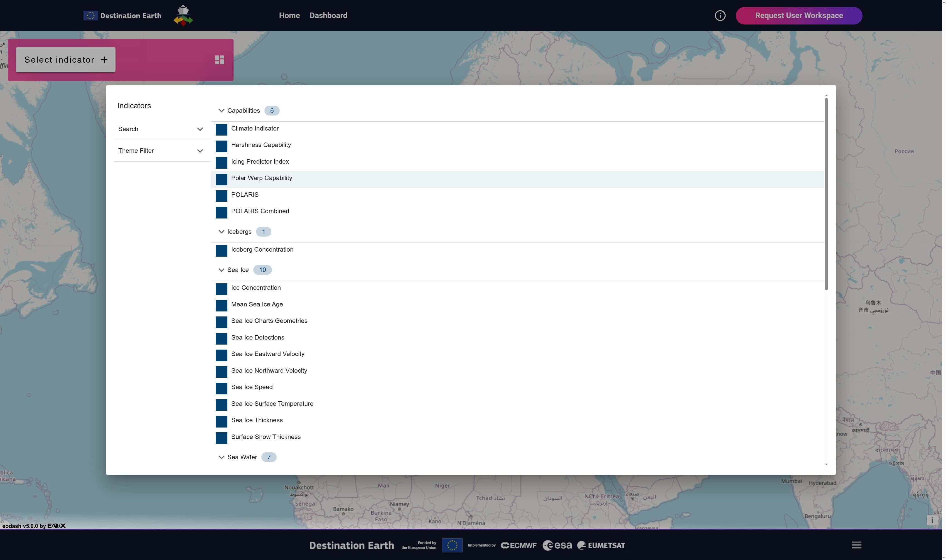This screenshot has width=946, height=560.
Task: Click the ESA logo in footer
Action: point(557,545)
